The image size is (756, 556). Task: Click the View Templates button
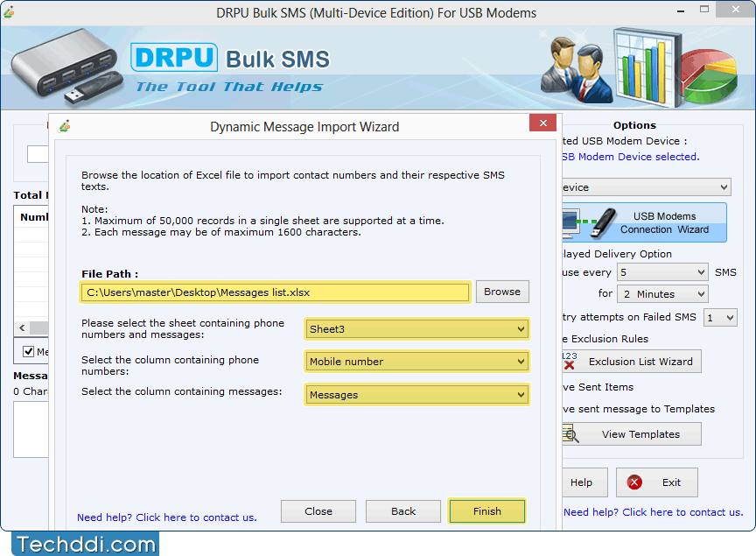coord(632,434)
